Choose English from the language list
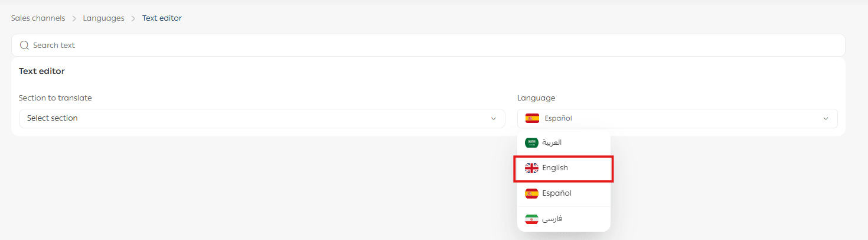The height and width of the screenshot is (240, 868). [555, 168]
